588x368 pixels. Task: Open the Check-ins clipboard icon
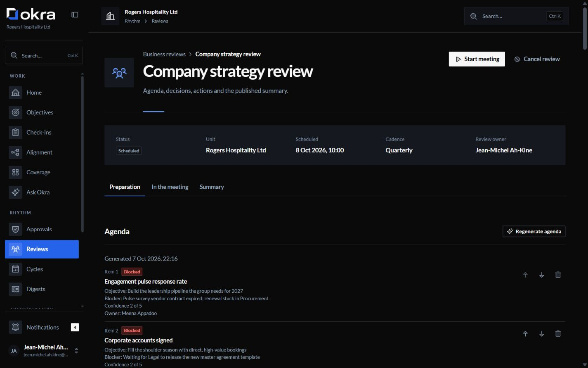coord(15,133)
